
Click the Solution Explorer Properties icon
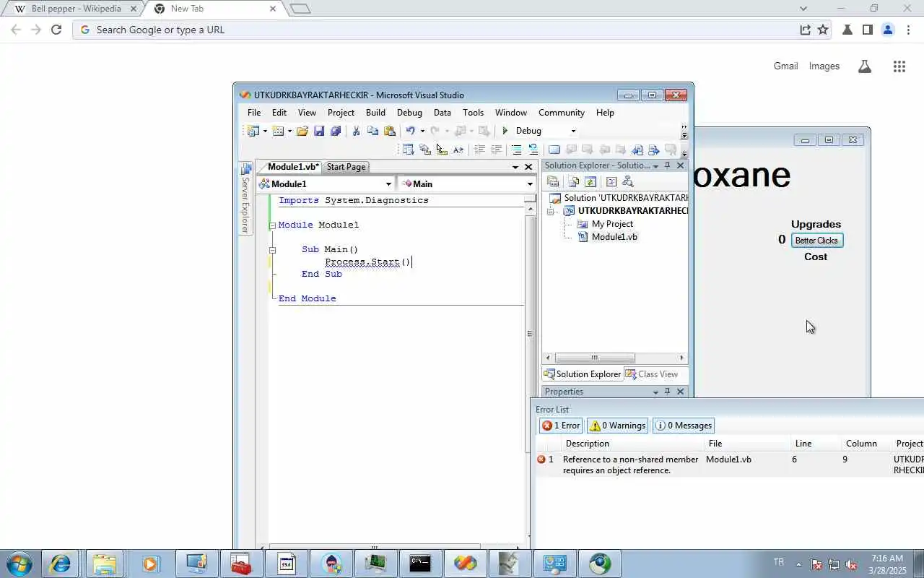(553, 182)
